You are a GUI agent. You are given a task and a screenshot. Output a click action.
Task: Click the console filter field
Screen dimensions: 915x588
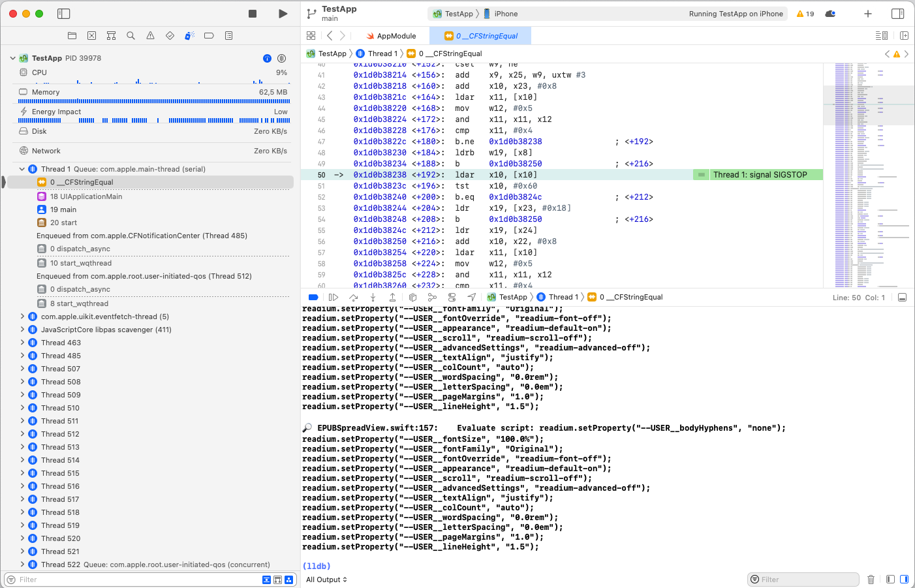(x=803, y=579)
